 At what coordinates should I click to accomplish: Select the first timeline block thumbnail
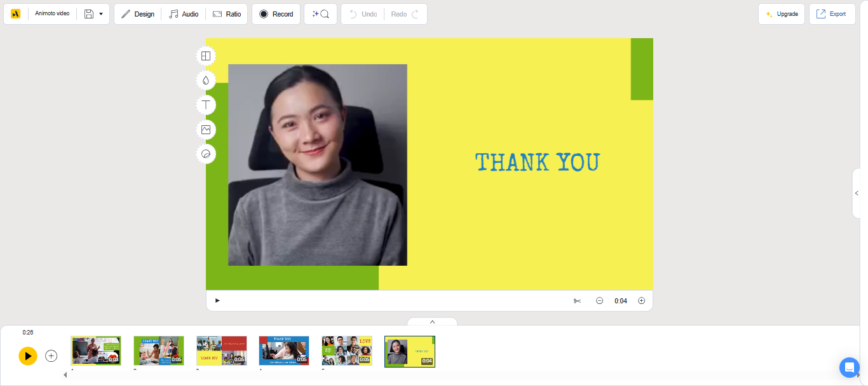[96, 351]
